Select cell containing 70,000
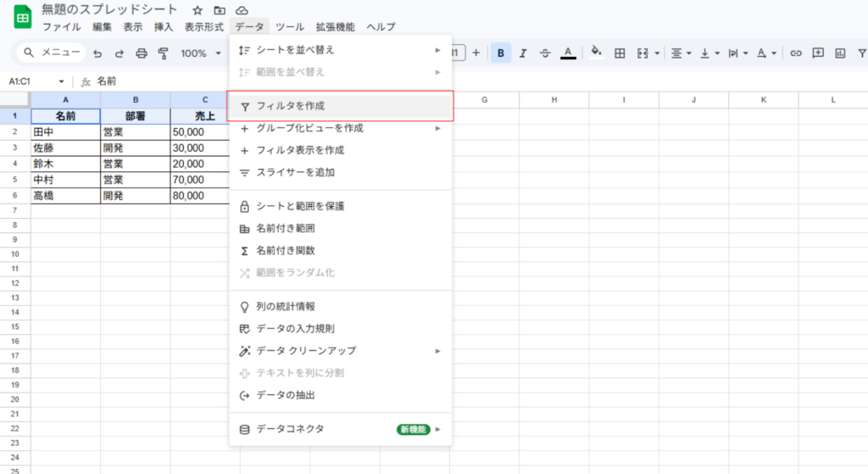Image resolution: width=868 pixels, height=474 pixels. 200,180
